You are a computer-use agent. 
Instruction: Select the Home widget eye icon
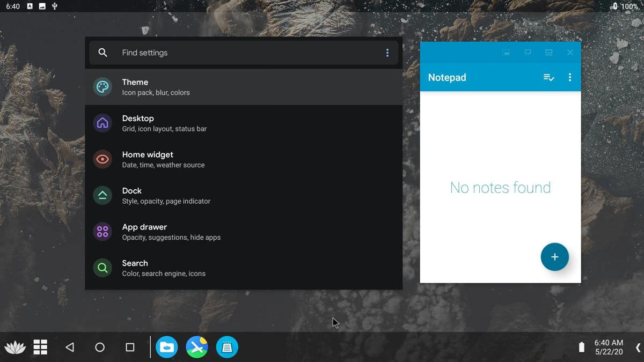(103, 159)
